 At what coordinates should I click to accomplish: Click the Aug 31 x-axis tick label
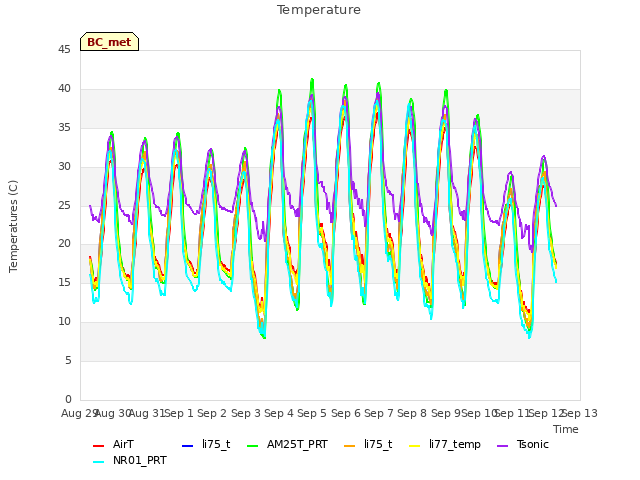[147, 413]
